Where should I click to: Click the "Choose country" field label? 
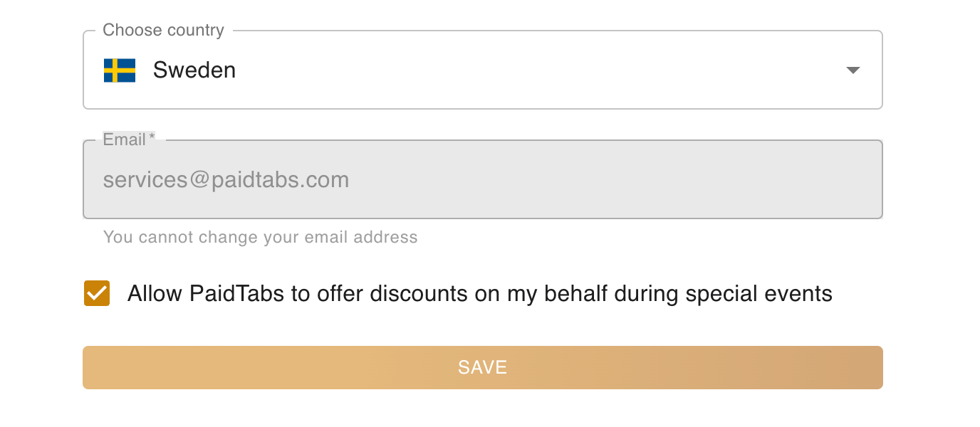coord(163,30)
